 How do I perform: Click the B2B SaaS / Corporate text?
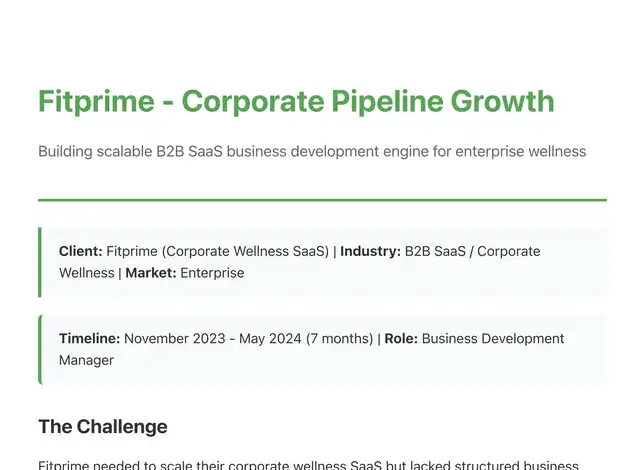(x=473, y=251)
